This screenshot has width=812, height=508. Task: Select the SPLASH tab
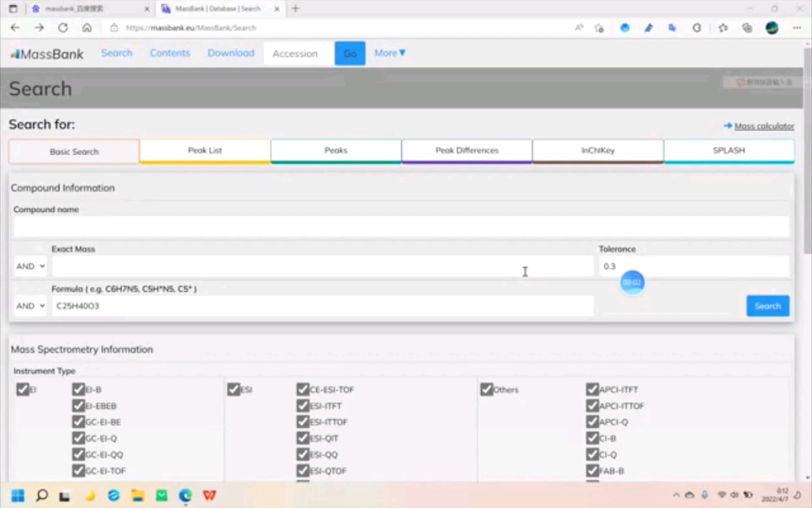pyautogui.click(x=729, y=151)
